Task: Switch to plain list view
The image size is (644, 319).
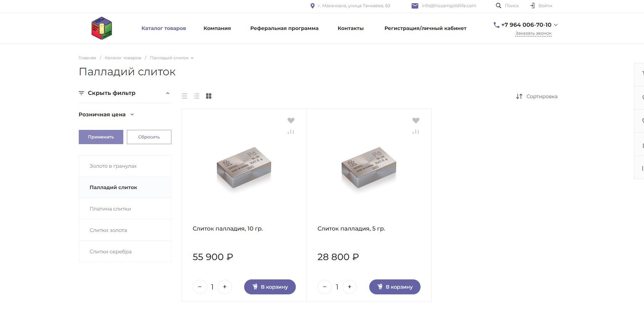Action: pyautogui.click(x=184, y=96)
